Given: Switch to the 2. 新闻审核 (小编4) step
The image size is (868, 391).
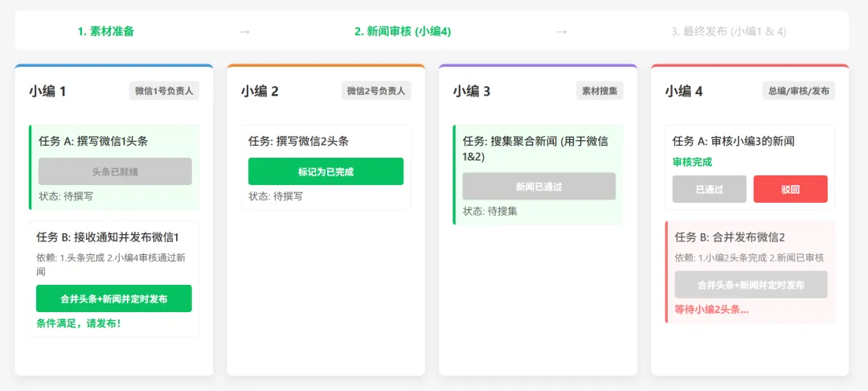Looking at the screenshot, I should click(403, 31).
